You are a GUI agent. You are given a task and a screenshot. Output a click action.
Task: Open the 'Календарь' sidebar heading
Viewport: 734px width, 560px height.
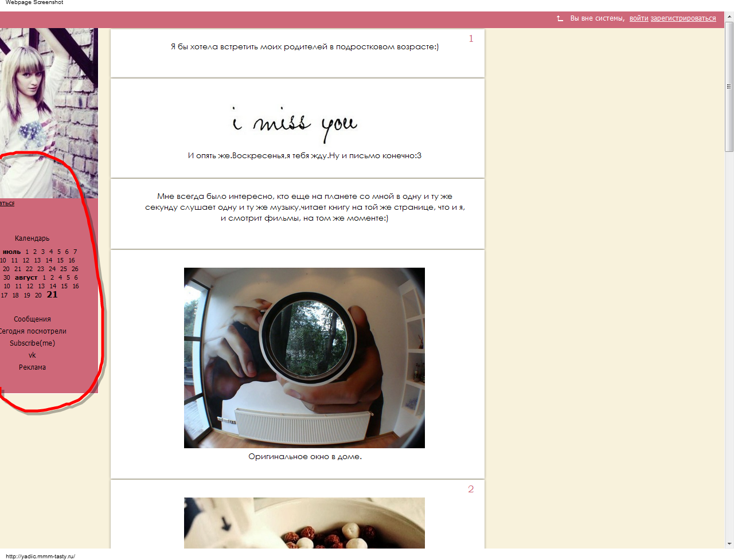click(32, 238)
